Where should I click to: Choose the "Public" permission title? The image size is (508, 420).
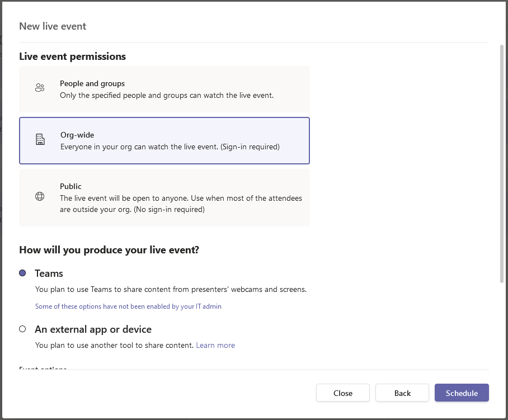70,186
